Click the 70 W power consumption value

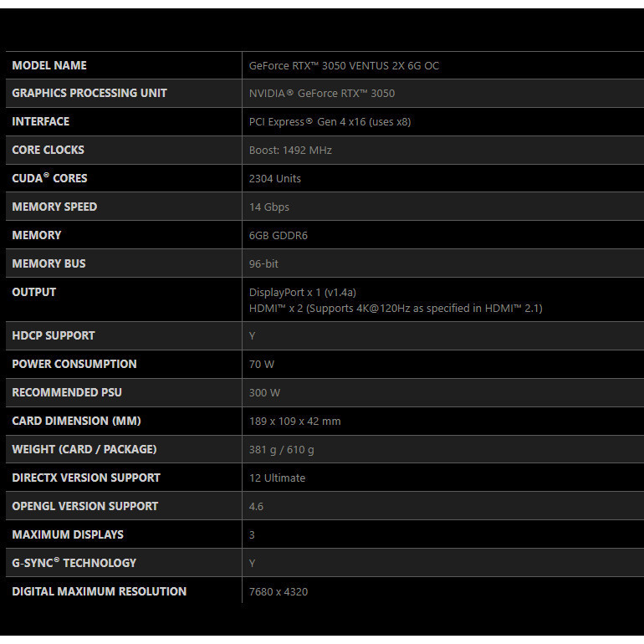262,364
